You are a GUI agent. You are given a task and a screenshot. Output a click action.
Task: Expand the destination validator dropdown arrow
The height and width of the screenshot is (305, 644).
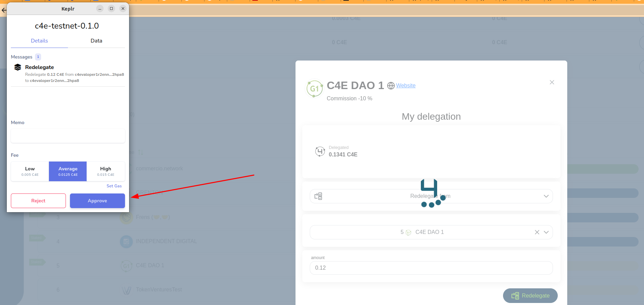click(x=546, y=232)
